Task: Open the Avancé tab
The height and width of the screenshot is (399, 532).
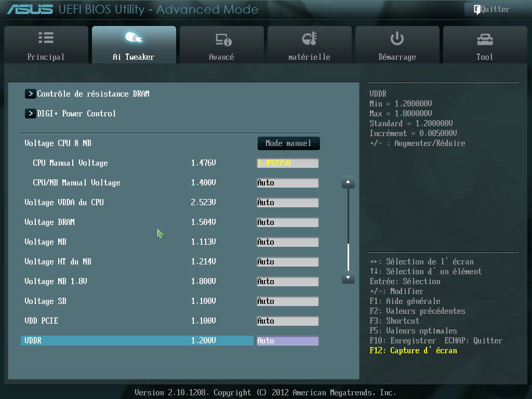Action: 221,45
